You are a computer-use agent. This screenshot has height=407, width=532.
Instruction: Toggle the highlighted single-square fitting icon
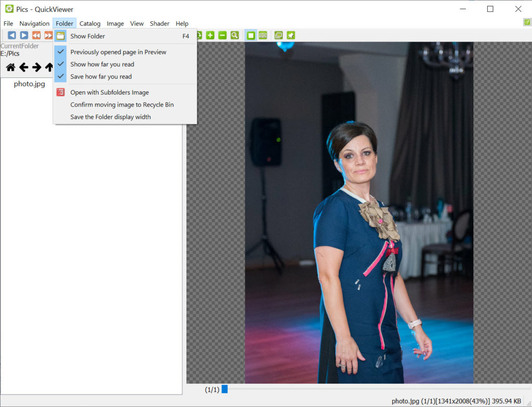point(251,35)
